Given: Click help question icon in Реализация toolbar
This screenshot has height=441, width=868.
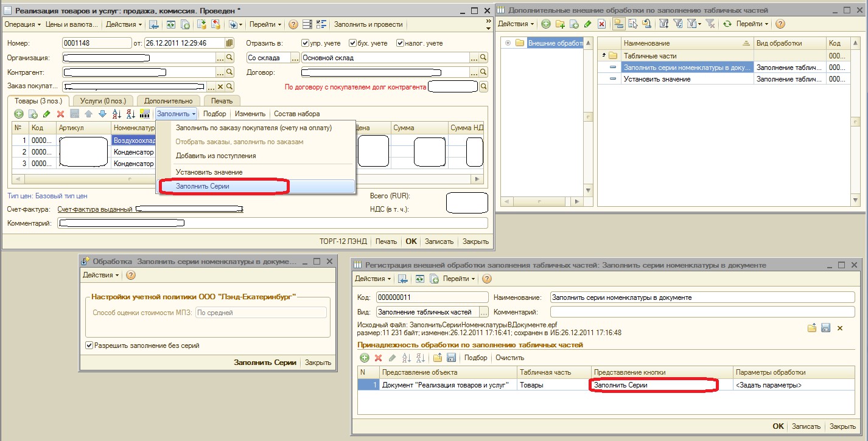Looking at the screenshot, I should click(x=293, y=24).
